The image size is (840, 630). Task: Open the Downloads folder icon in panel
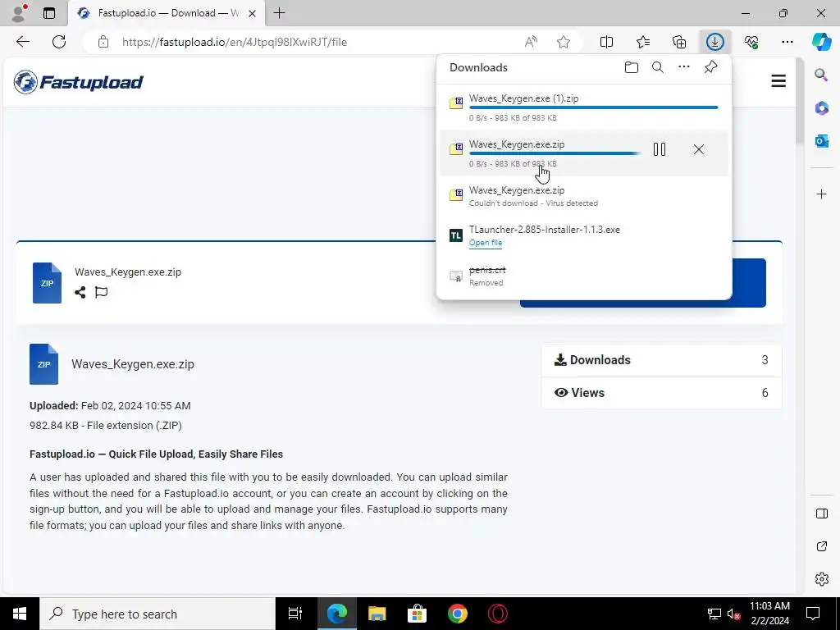[632, 67]
